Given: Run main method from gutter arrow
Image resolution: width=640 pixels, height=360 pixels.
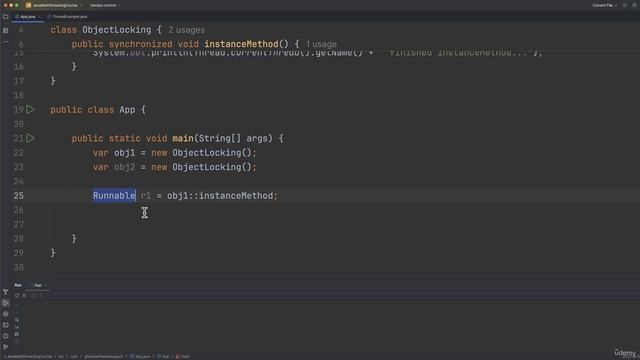Looking at the screenshot, I should (30, 138).
